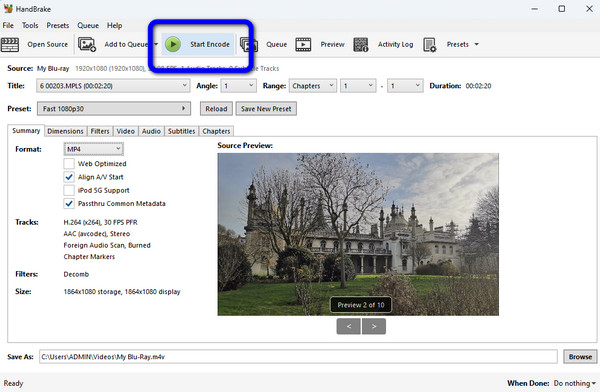Click the Start Encode label

pos(210,44)
